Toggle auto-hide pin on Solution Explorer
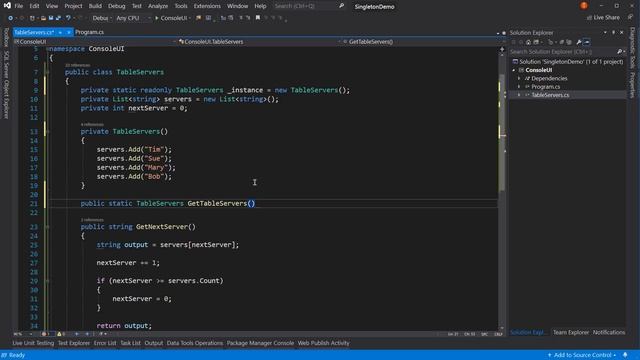Image resolution: width=640 pixels, height=360 pixels. tap(613, 32)
